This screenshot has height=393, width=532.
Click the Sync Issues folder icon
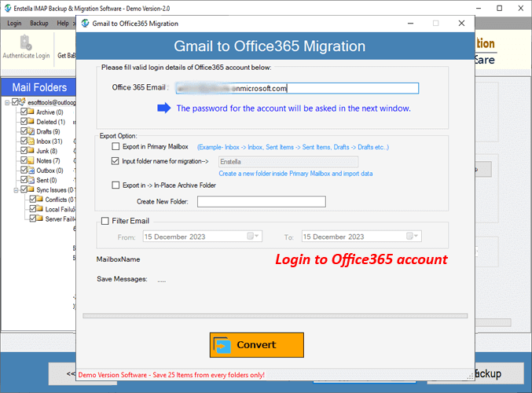[31, 189]
